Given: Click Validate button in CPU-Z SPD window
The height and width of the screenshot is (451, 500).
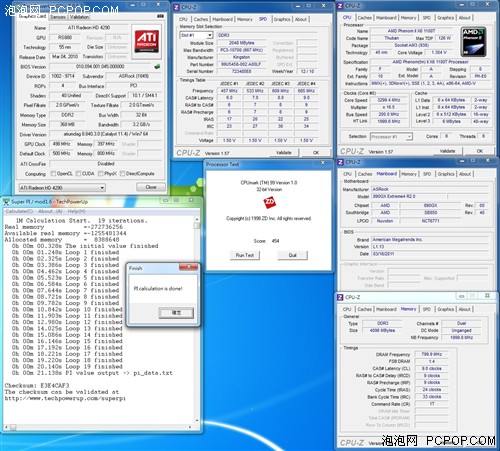Looking at the screenshot, I should (284, 153).
